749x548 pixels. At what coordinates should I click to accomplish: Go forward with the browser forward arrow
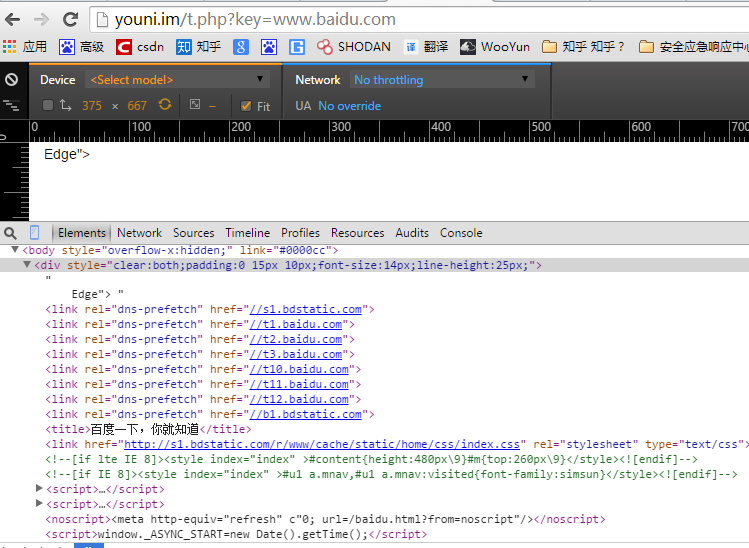pos(42,20)
